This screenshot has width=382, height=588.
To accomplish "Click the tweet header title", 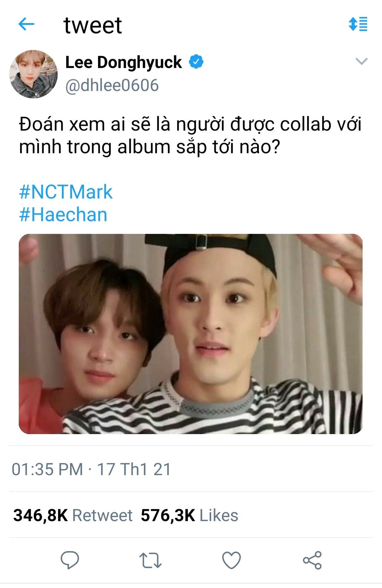I will point(93,25).
